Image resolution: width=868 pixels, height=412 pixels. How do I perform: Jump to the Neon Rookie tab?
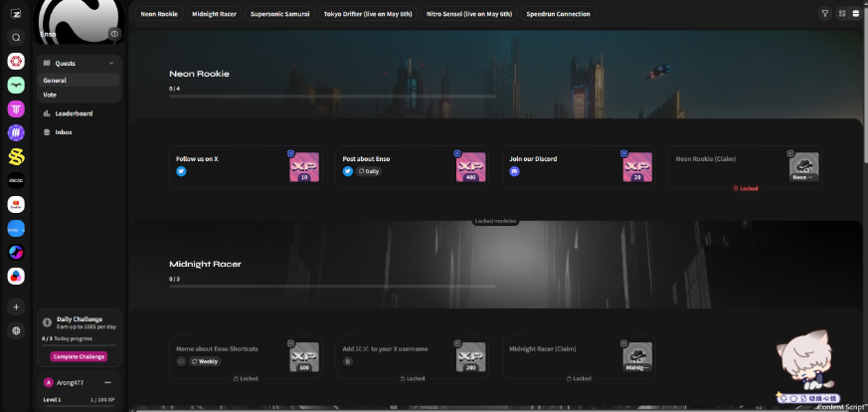tap(159, 14)
